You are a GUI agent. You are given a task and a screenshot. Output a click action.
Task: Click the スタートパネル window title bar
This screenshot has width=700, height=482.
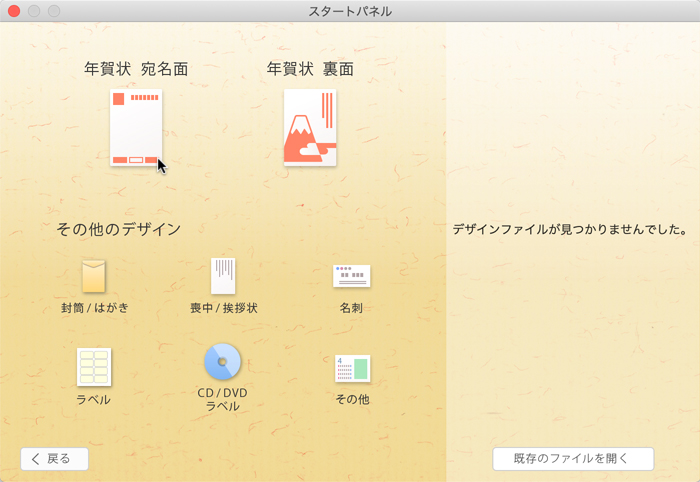coord(350,11)
